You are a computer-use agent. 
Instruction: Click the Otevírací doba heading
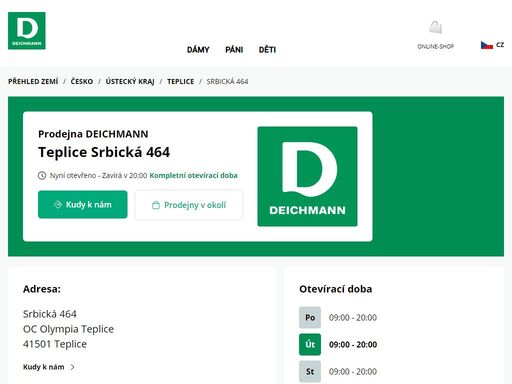(x=336, y=289)
